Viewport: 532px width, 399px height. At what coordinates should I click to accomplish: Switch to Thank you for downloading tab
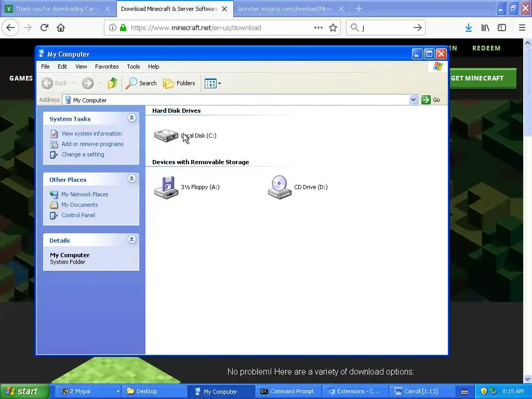click(58, 9)
